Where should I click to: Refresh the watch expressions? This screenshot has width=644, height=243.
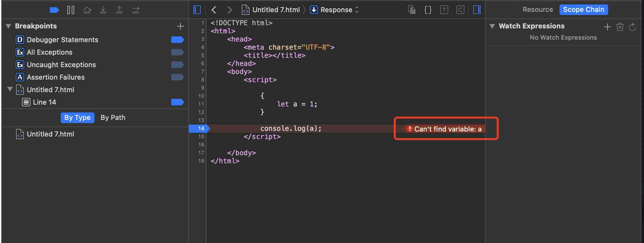(632, 27)
